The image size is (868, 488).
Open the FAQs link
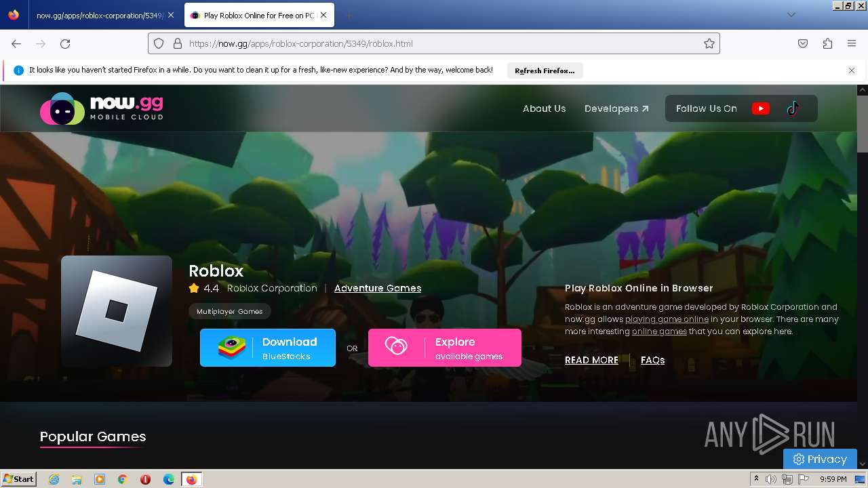click(652, 360)
